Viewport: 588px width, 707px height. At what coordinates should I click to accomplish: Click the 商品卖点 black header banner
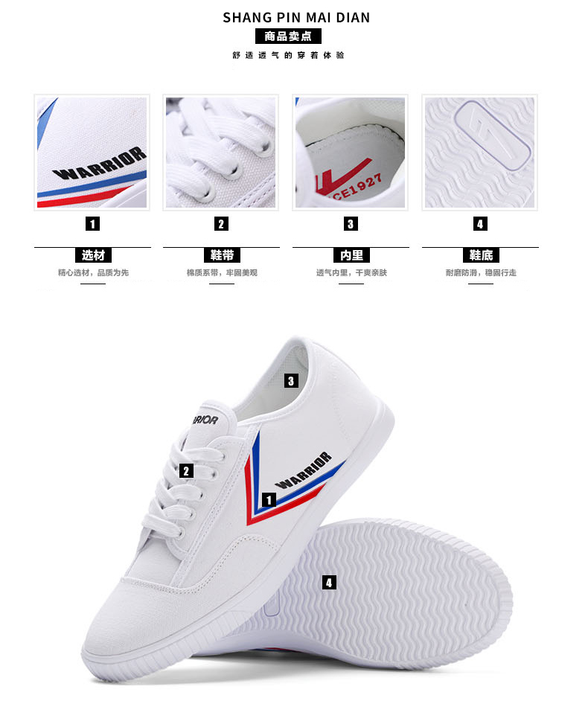(x=288, y=36)
